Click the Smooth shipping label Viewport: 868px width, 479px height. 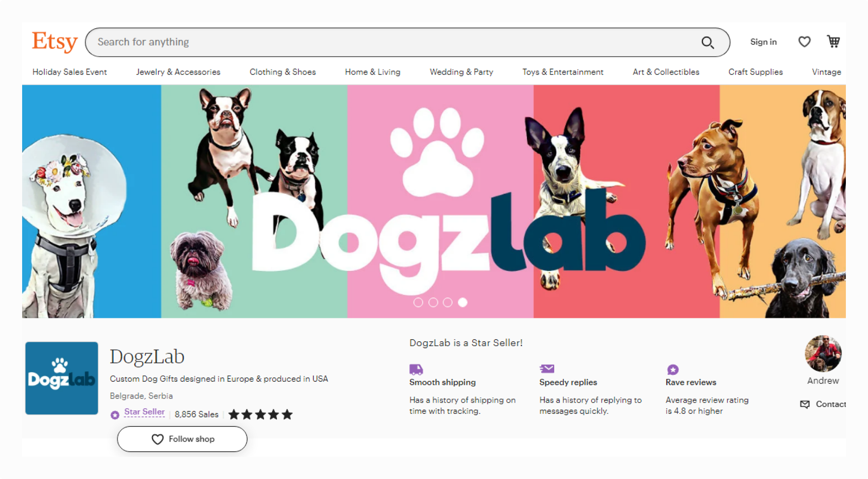[x=442, y=383]
